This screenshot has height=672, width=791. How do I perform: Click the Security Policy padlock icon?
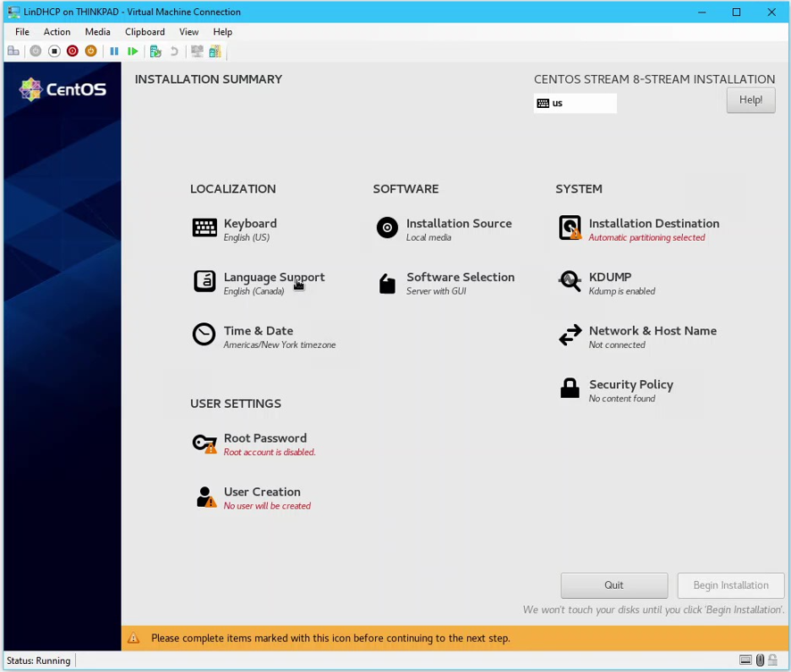click(570, 387)
